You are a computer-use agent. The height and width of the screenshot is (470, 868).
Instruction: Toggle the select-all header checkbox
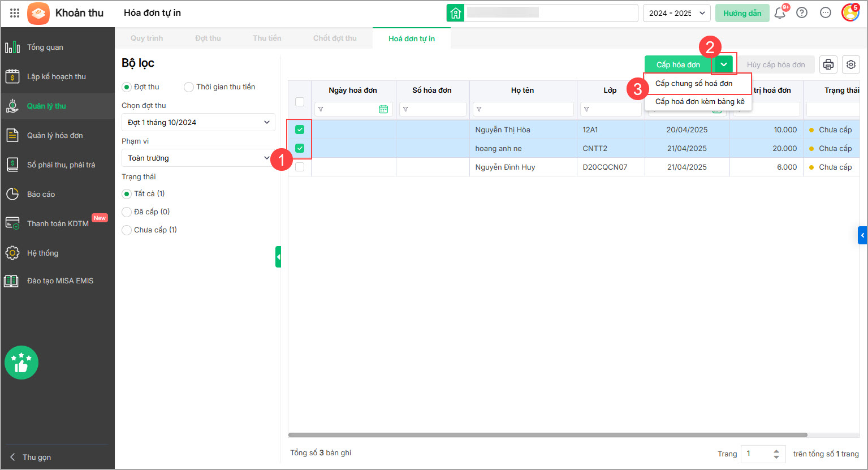coord(300,102)
